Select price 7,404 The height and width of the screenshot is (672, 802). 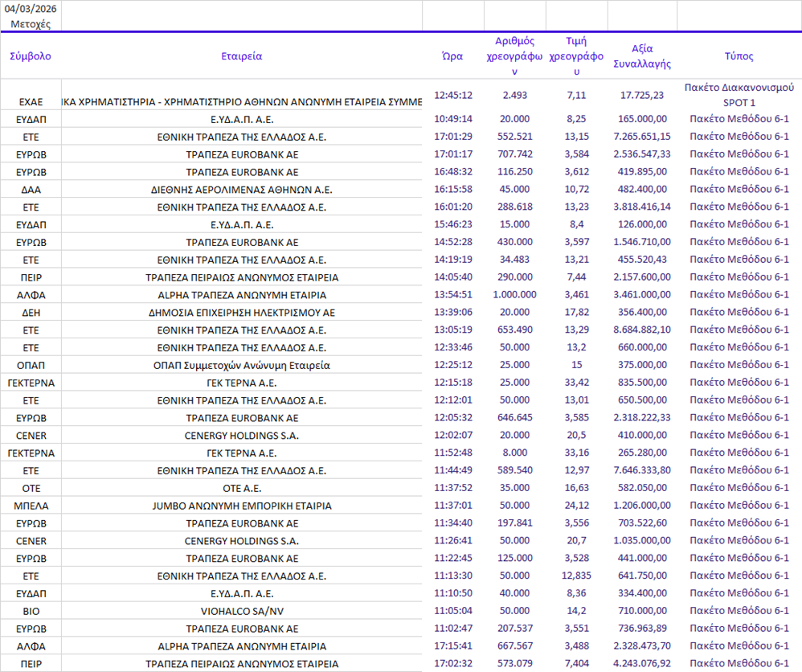pos(576,663)
